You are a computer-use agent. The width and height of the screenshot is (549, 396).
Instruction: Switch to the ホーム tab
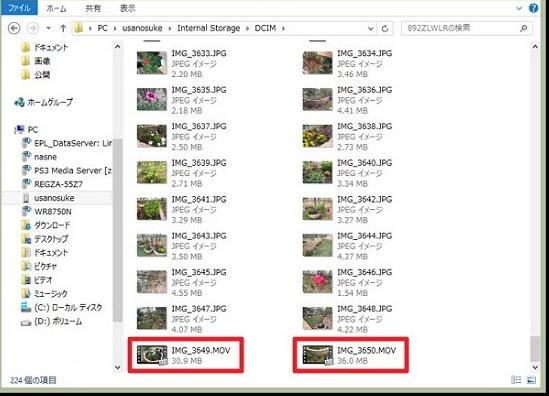click(56, 8)
